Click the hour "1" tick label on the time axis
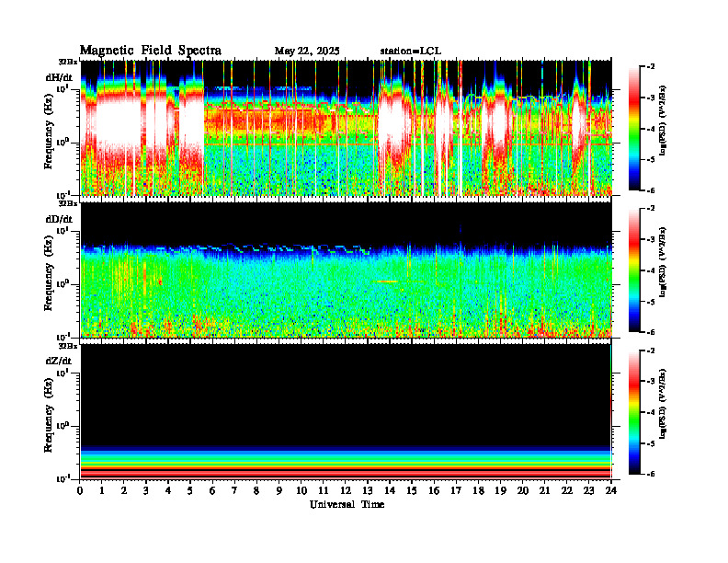The image size is (728, 563). [x=102, y=490]
